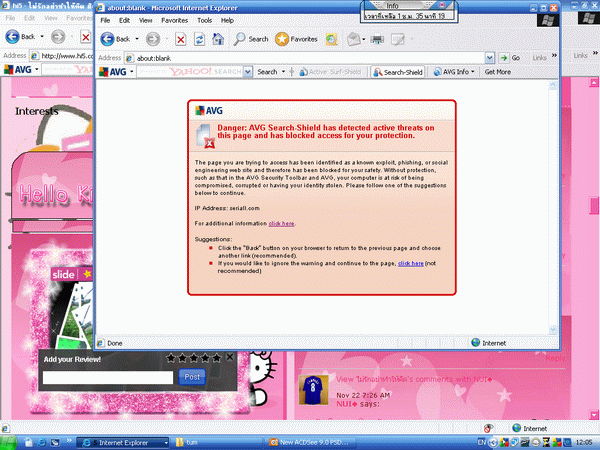The image size is (600, 450).
Task: Open the History icon in toolbar
Action: 331,39
